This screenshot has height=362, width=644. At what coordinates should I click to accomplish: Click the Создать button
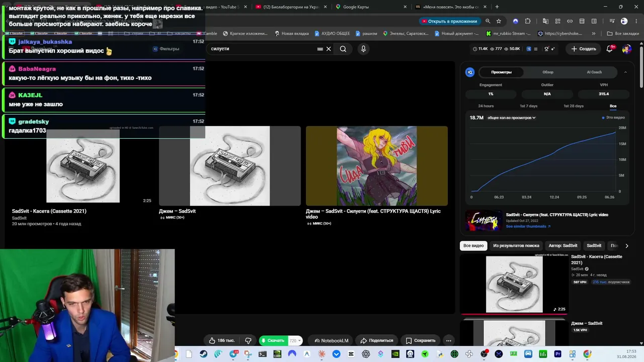(584, 49)
